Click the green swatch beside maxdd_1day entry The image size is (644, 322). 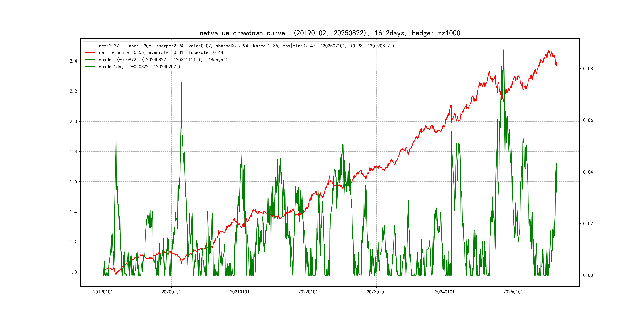click(x=90, y=67)
